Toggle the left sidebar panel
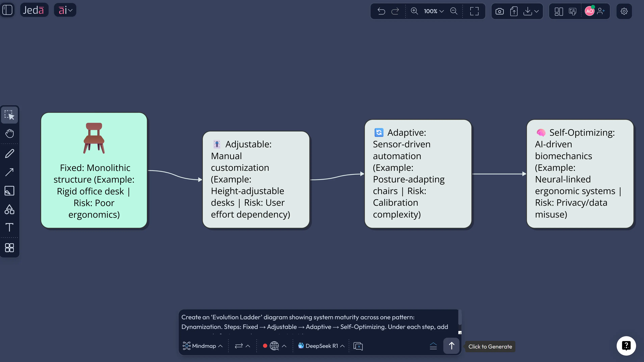Image resolution: width=644 pixels, height=362 pixels. (x=8, y=10)
